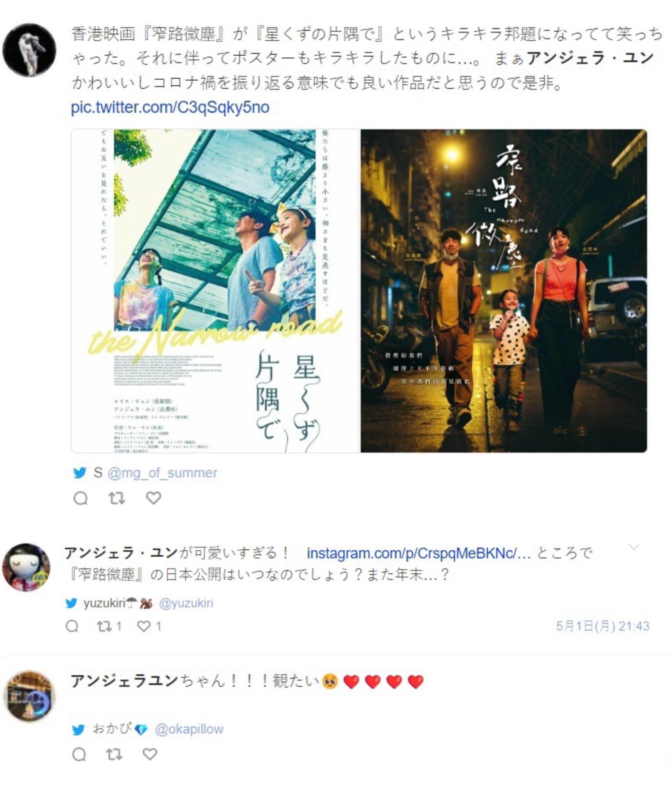Open the @okapillow profile handle
672x785 pixels.
pos(189,729)
